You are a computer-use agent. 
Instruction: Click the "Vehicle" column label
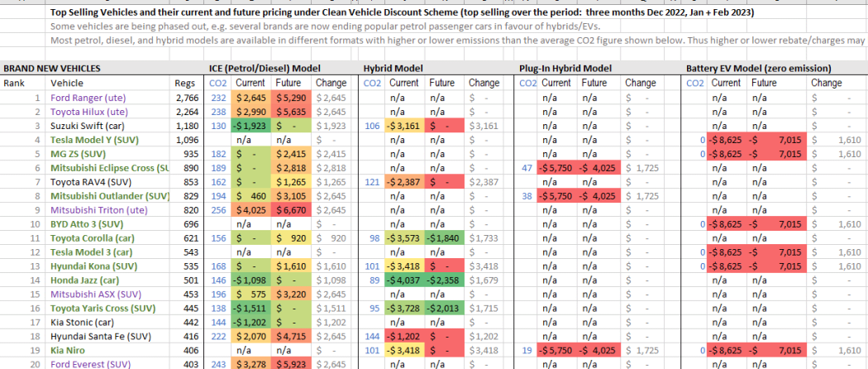click(x=66, y=83)
